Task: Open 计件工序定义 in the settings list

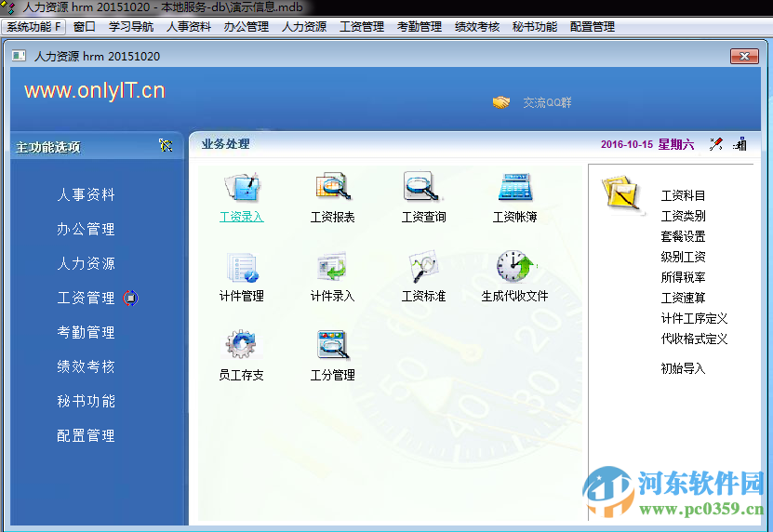Action: pyautogui.click(x=695, y=318)
